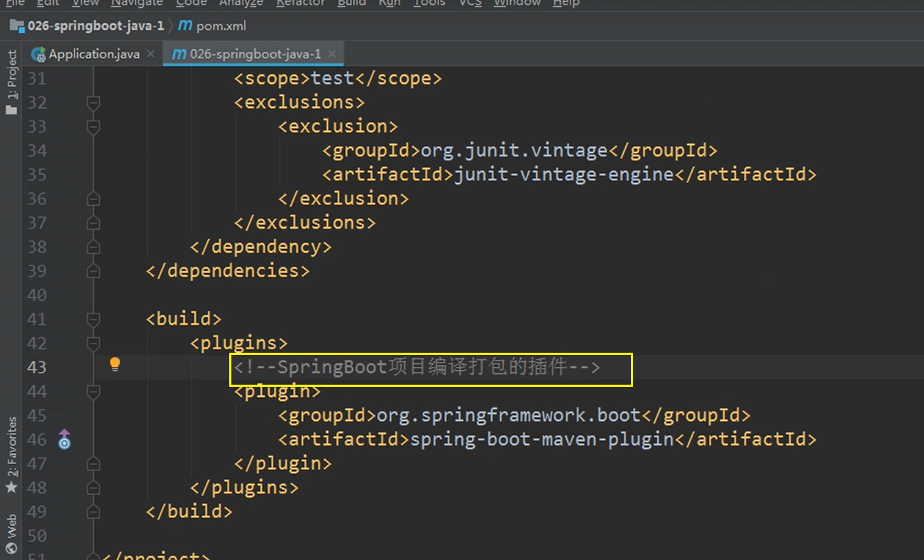This screenshot has width=924, height=560.
Task: Click the folder icon in the breadcrumb bar
Action: coord(17,26)
